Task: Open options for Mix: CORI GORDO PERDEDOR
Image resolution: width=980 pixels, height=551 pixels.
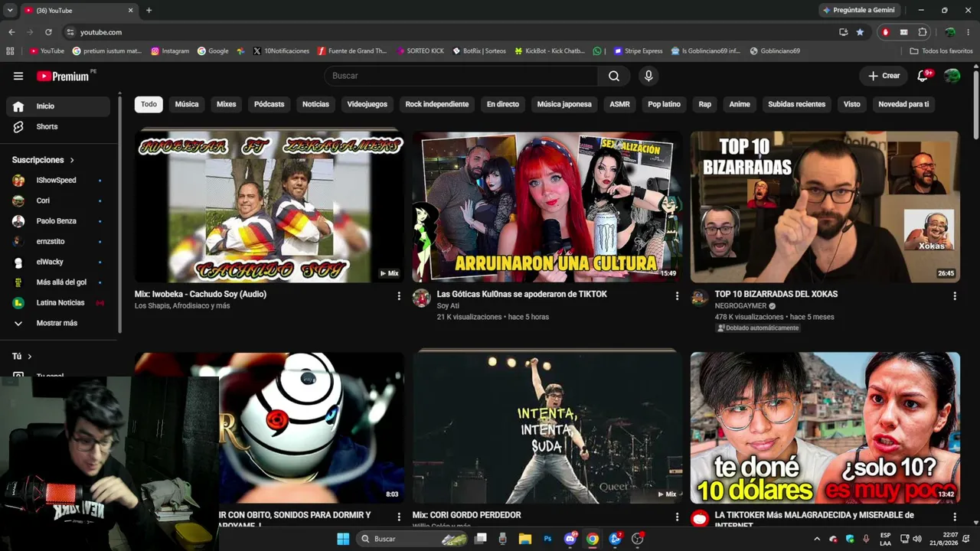Action: pyautogui.click(x=677, y=517)
